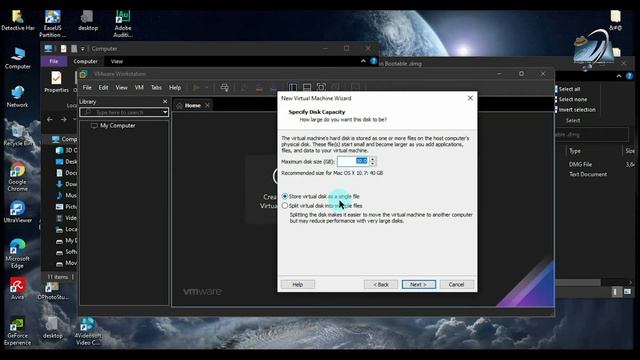
Task: Open Adobe Audition desktop icon
Action: (122, 24)
